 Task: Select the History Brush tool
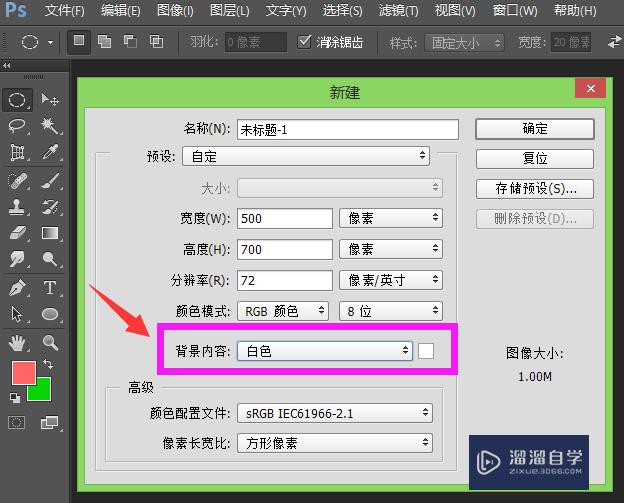[x=50, y=207]
